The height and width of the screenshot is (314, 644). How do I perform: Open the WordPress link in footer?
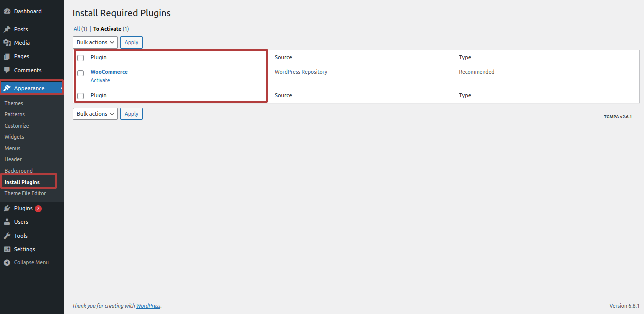[148, 306]
